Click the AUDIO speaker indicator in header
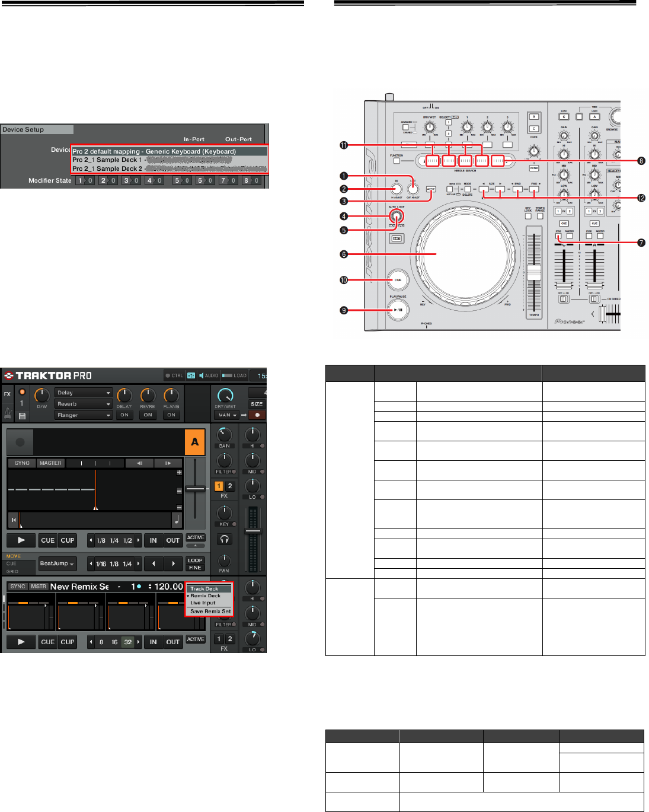Viewport: 649px width, 812px height. click(209, 375)
